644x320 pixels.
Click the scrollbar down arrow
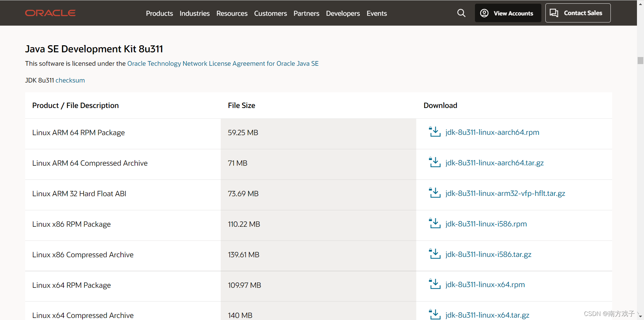pyautogui.click(x=640, y=316)
